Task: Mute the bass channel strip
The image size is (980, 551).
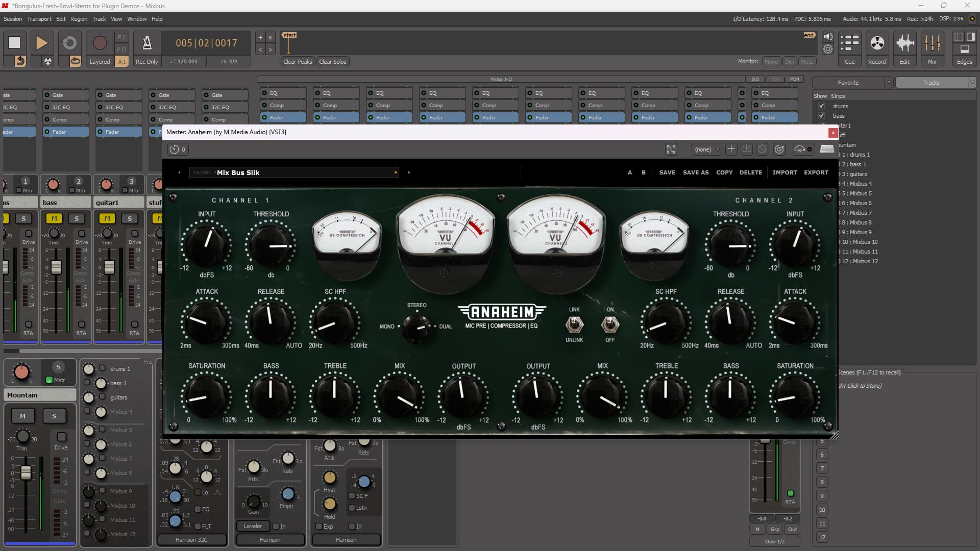Action: tap(54, 218)
